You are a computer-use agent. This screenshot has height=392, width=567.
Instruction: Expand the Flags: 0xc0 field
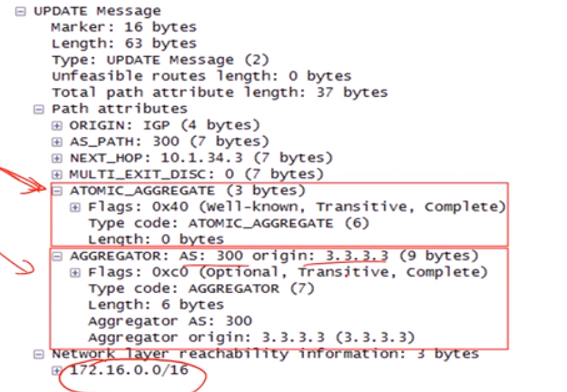point(75,273)
